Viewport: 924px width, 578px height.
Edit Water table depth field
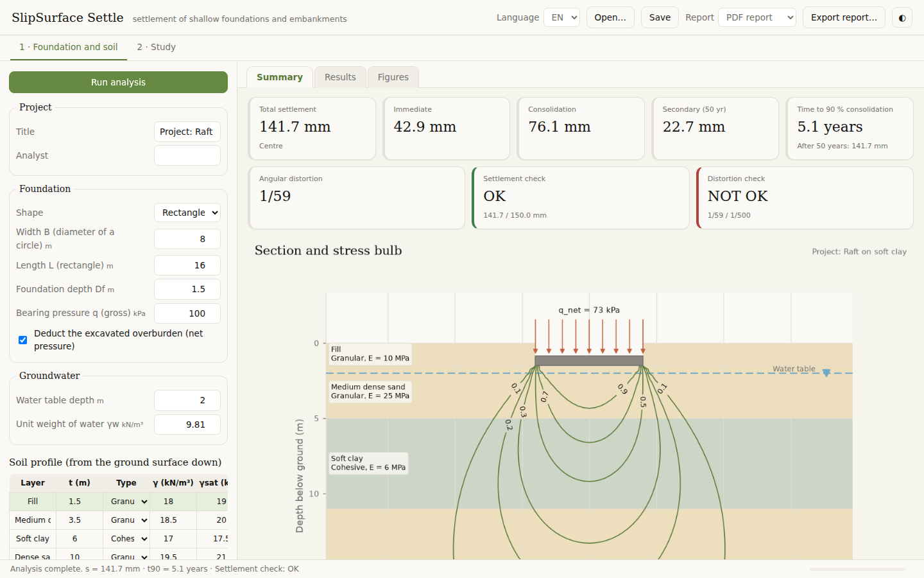coord(187,400)
